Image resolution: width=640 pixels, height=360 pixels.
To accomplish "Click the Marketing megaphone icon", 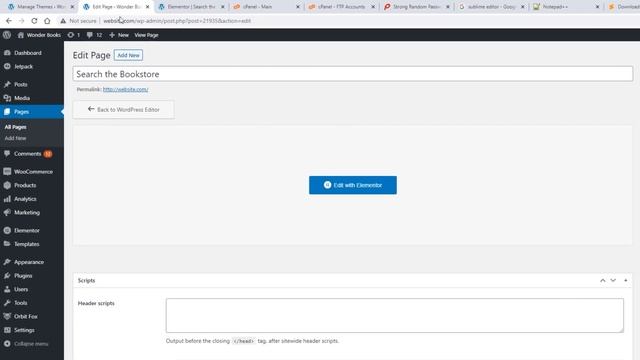I will click(x=7, y=212).
